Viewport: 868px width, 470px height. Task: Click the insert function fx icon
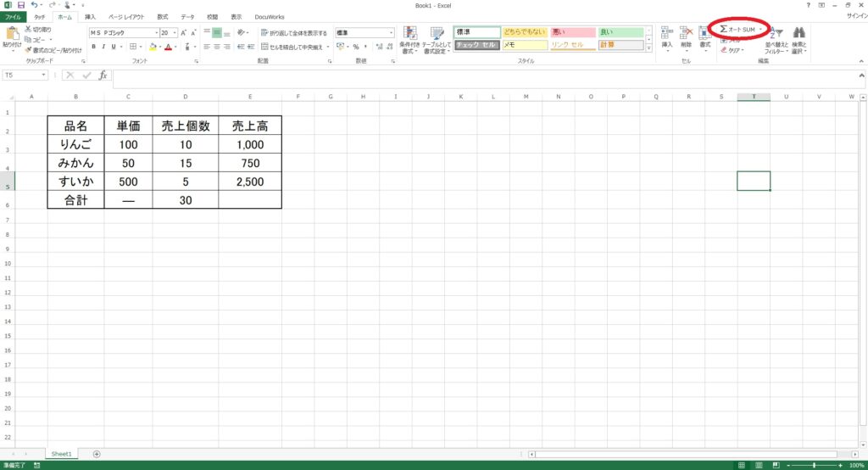(x=103, y=76)
